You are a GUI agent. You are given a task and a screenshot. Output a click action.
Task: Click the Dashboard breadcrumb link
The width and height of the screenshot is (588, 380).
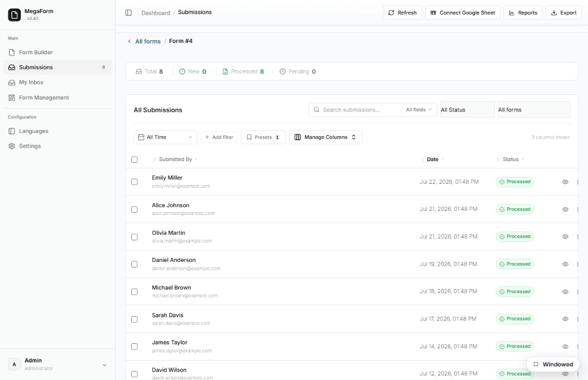[x=155, y=13]
